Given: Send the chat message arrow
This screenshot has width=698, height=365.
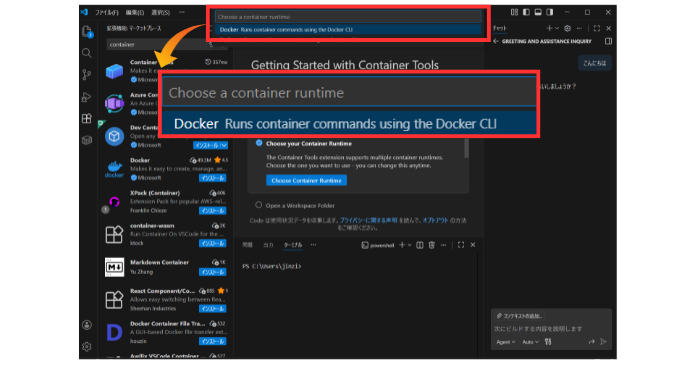Looking at the screenshot, I should [604, 342].
